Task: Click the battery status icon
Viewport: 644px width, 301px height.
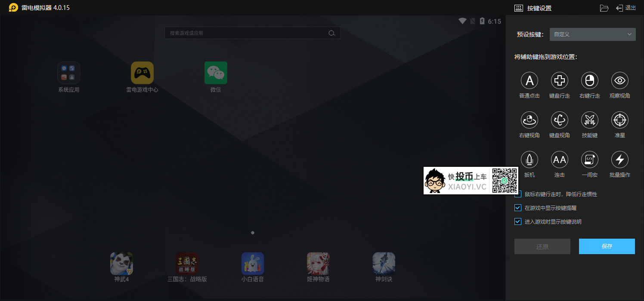Action: point(482,21)
